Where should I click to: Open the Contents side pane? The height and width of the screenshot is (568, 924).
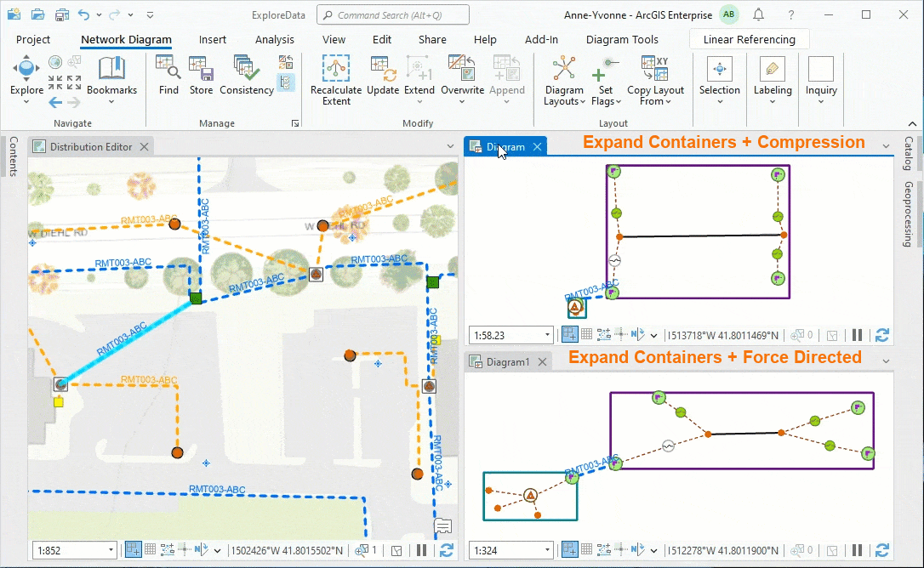[13, 156]
